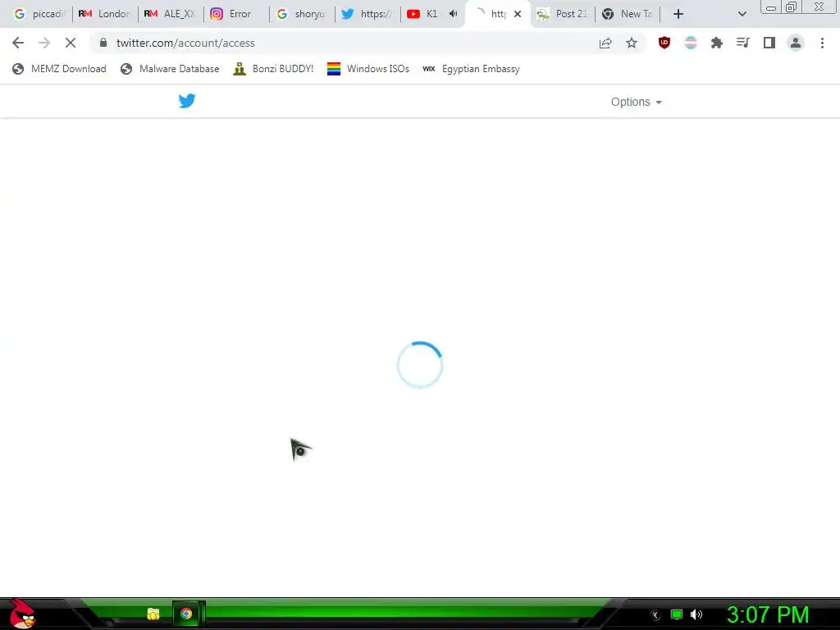Open the Malware Database bookmark
Image resolution: width=840 pixels, height=630 pixels.
click(170, 69)
